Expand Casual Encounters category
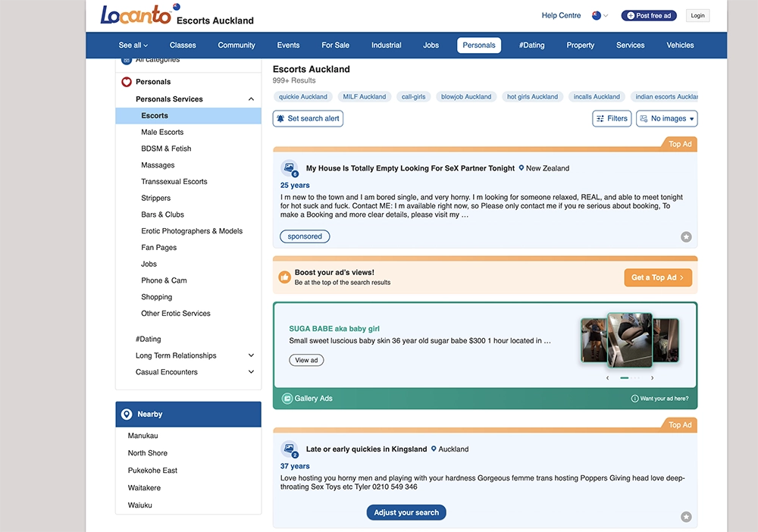758x532 pixels. 251,372
